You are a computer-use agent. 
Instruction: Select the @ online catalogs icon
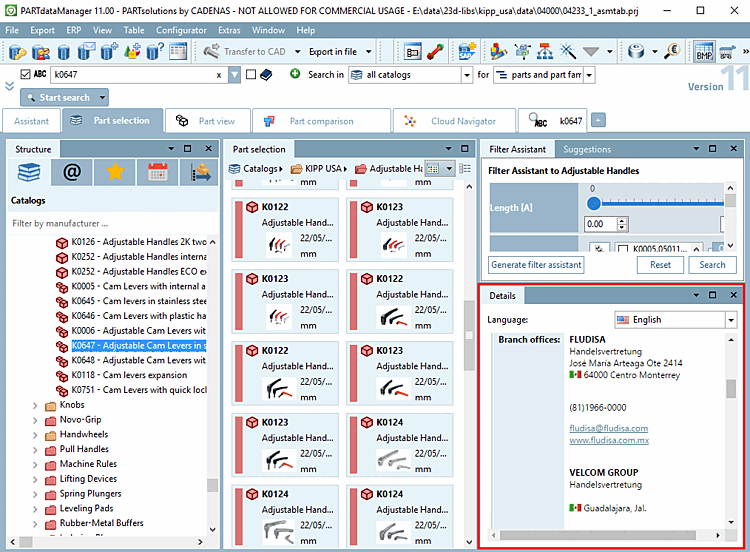72,172
